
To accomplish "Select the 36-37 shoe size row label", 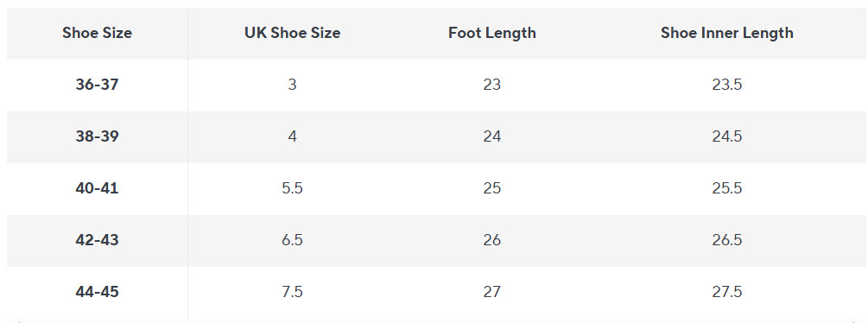I will pos(97,85).
